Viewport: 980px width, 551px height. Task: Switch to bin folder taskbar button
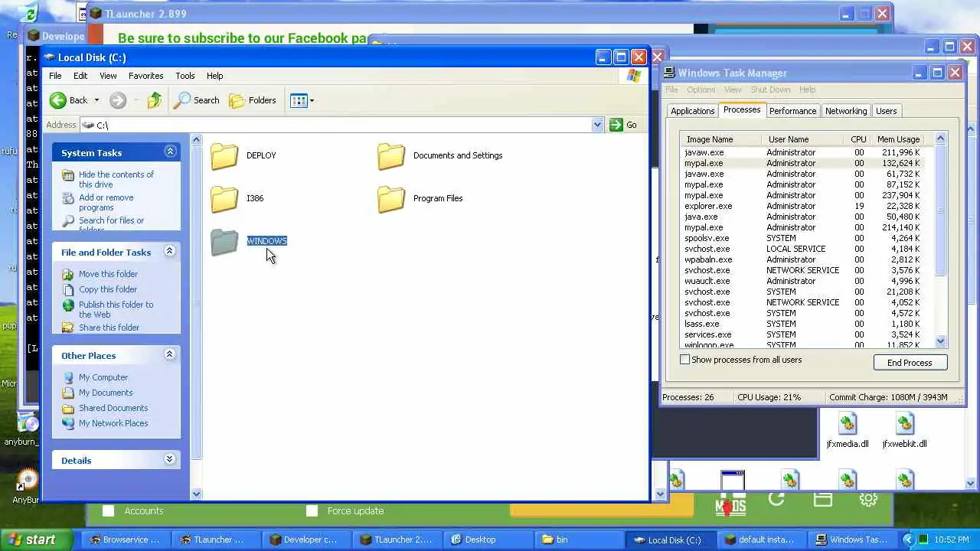coord(577,540)
